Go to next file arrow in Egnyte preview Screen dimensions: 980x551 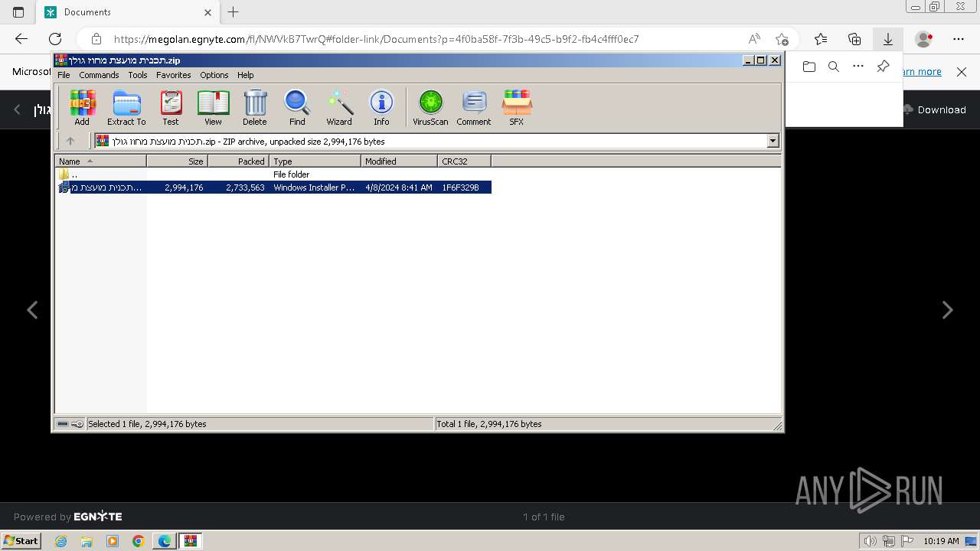[x=947, y=310]
